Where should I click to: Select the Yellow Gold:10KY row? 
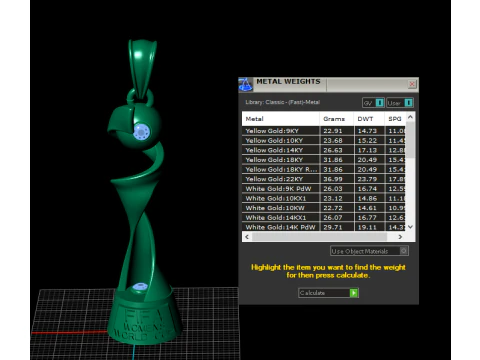(x=324, y=140)
